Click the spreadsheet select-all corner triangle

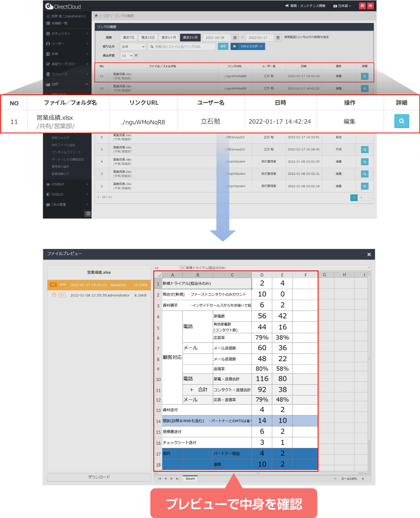point(158,275)
